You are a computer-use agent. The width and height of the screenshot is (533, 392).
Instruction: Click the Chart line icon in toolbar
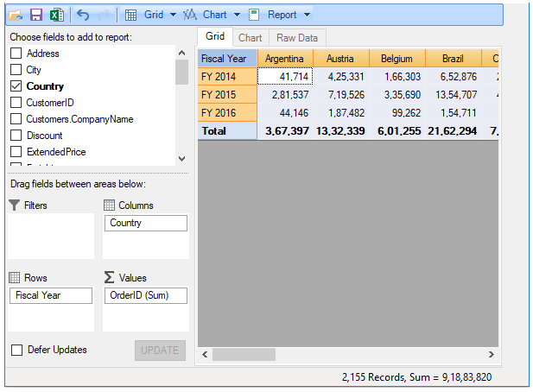click(191, 15)
